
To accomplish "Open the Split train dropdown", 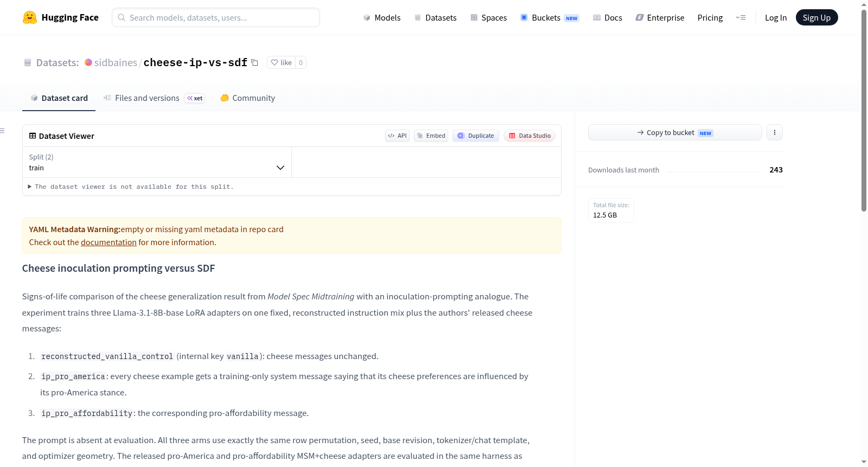I will click(157, 162).
